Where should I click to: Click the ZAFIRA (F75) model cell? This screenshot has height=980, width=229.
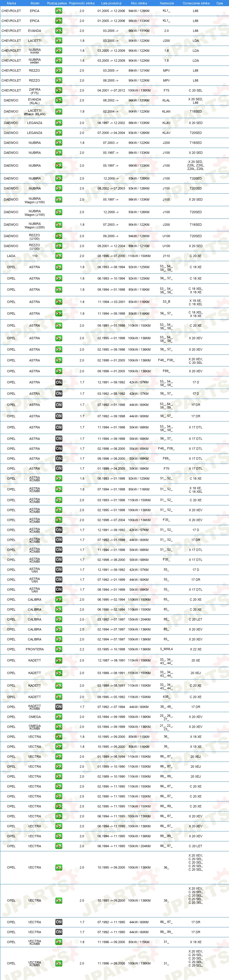35,91
